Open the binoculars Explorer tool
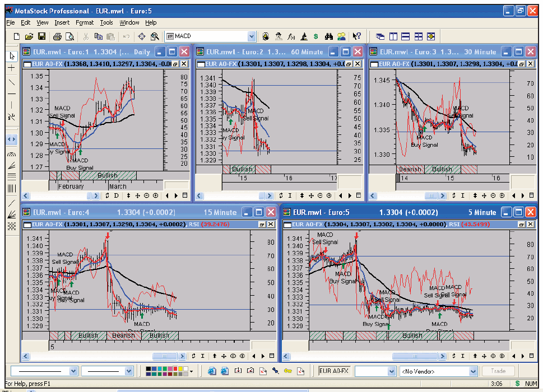The width and height of the screenshot is (543, 392). [x=329, y=36]
